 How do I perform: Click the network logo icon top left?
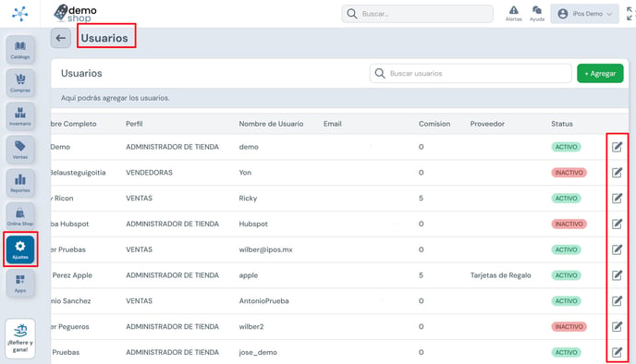[x=20, y=14]
